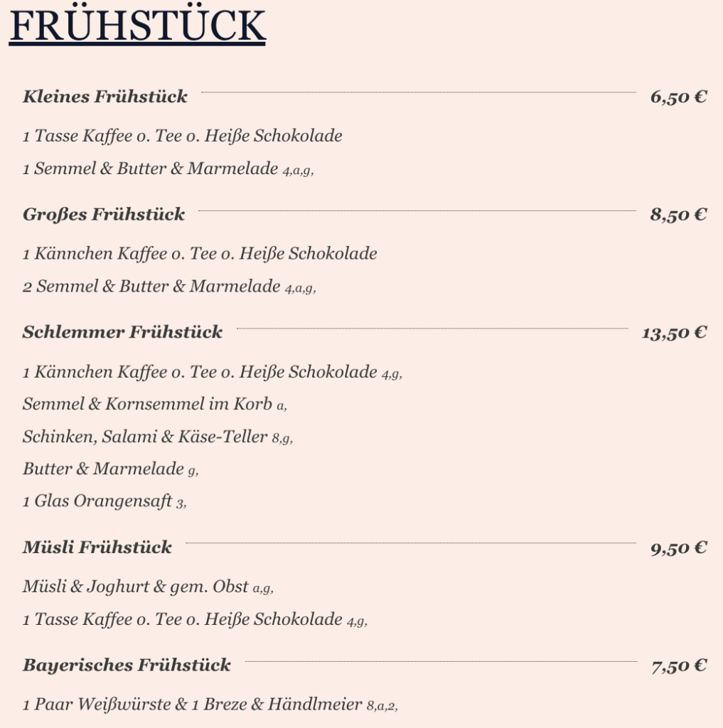Click the standalone "Butter & Marmelade" line
723x728 pixels.
(103, 469)
